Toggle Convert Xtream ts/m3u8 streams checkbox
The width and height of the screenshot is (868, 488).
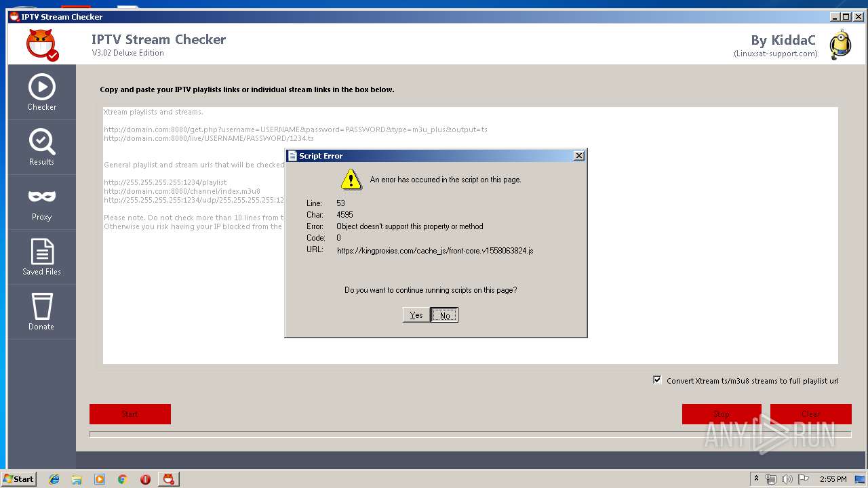(x=656, y=380)
